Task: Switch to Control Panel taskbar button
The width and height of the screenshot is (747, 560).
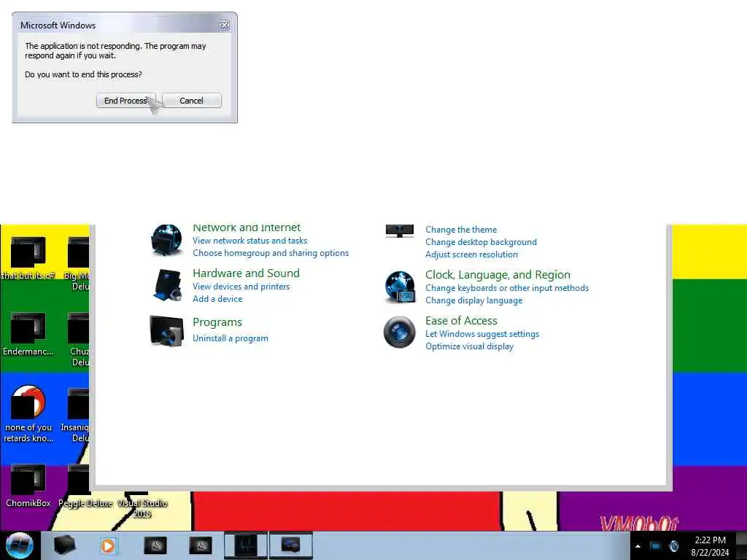Action: click(x=290, y=545)
